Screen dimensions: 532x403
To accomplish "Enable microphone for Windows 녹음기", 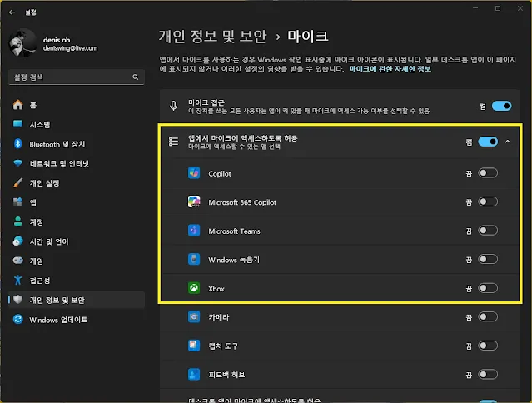I will (x=488, y=260).
